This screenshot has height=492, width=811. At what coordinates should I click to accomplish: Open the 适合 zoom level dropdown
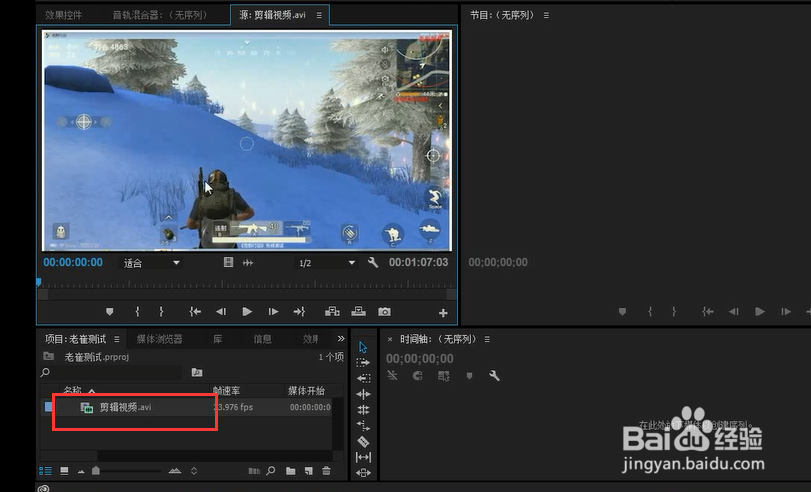[x=151, y=263]
